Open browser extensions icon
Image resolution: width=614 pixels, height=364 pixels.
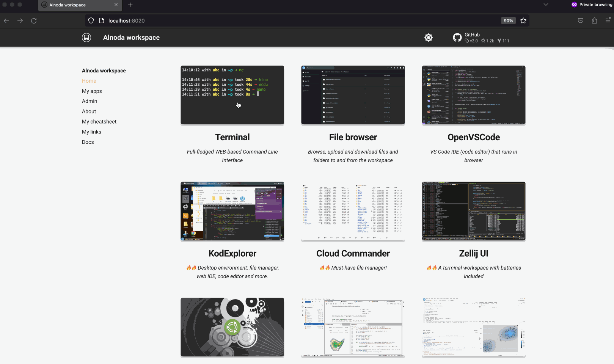pyautogui.click(x=594, y=20)
